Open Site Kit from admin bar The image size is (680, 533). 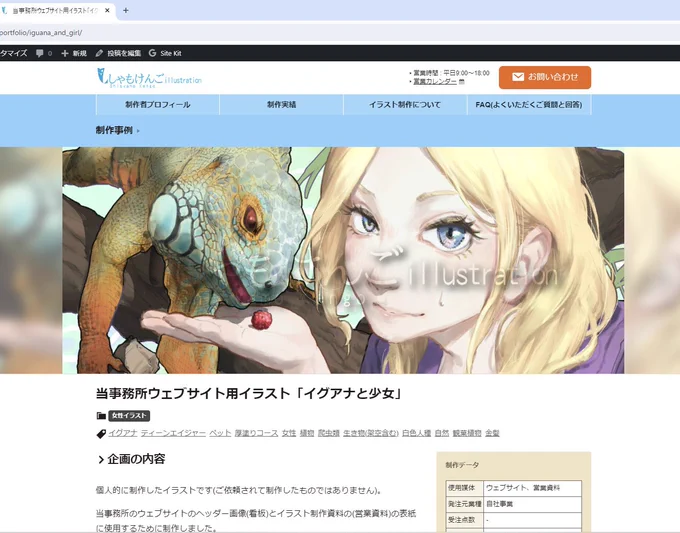(x=165, y=53)
